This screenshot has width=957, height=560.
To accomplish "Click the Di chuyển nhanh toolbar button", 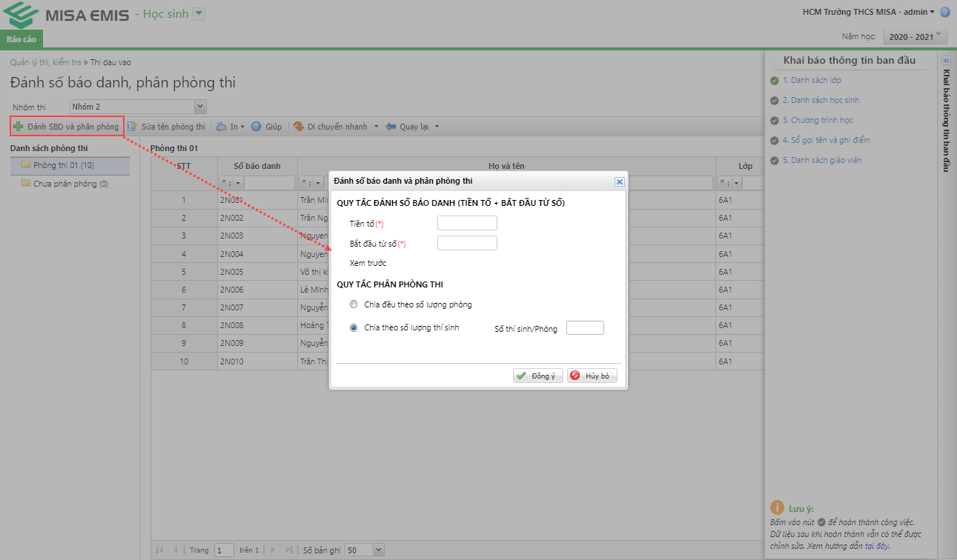I will [331, 127].
